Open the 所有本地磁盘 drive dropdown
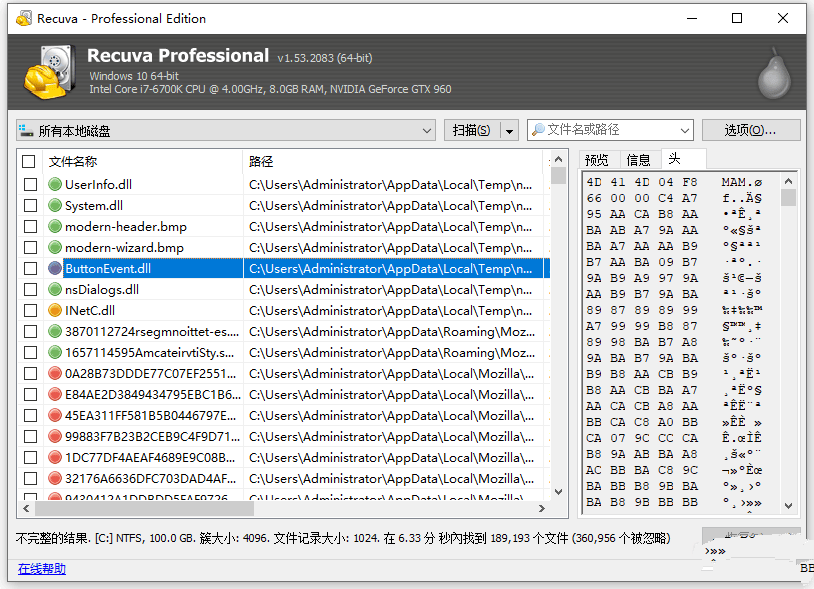The height and width of the screenshot is (589, 814). pos(226,130)
